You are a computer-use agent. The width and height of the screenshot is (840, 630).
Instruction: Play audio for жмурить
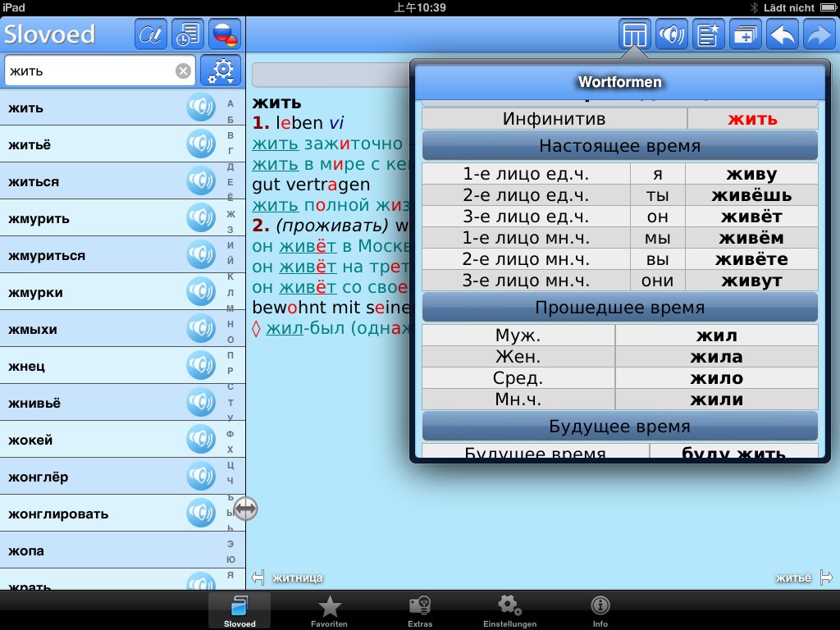pyautogui.click(x=201, y=218)
